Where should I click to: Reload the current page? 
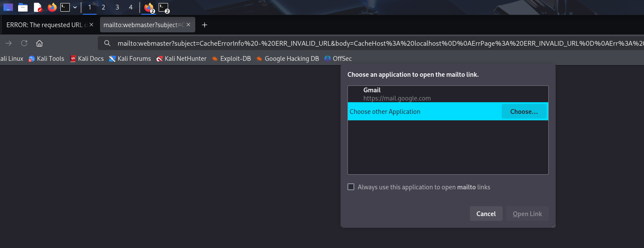click(24, 43)
